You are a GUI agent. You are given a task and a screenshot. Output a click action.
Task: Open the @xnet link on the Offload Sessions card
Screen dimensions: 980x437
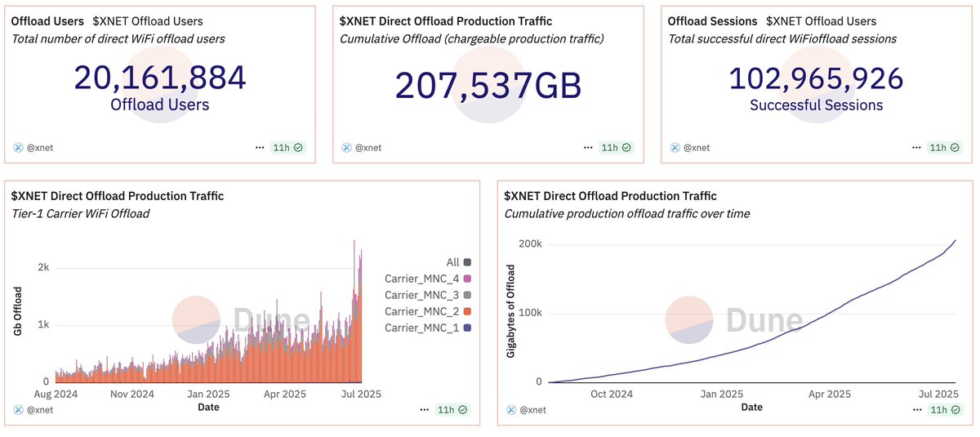(x=697, y=148)
